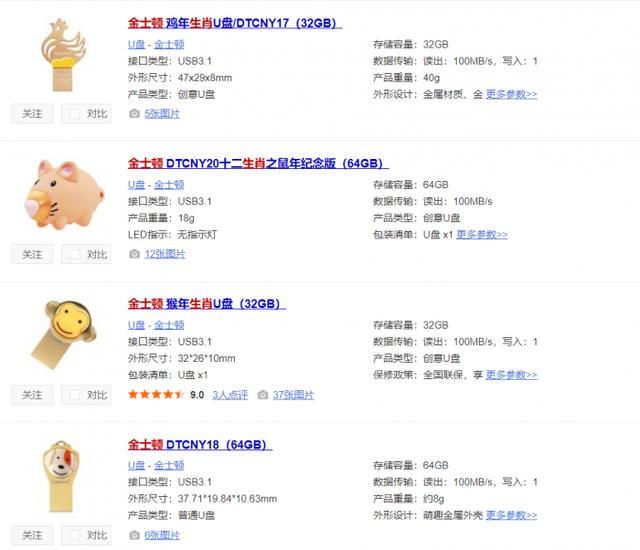Click the monkey USB drive thumbnail
The width and height of the screenshot is (640, 550).
coord(64,335)
